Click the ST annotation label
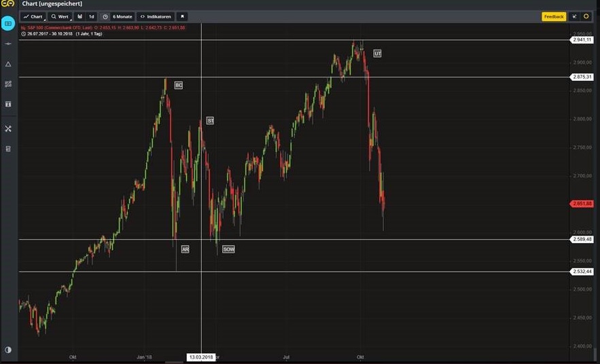Viewport: 600px width, 364px height. pos(211,121)
